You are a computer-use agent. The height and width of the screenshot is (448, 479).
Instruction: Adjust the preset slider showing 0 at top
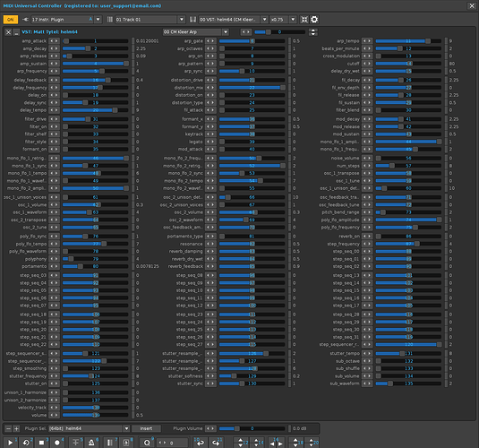pos(279,31)
